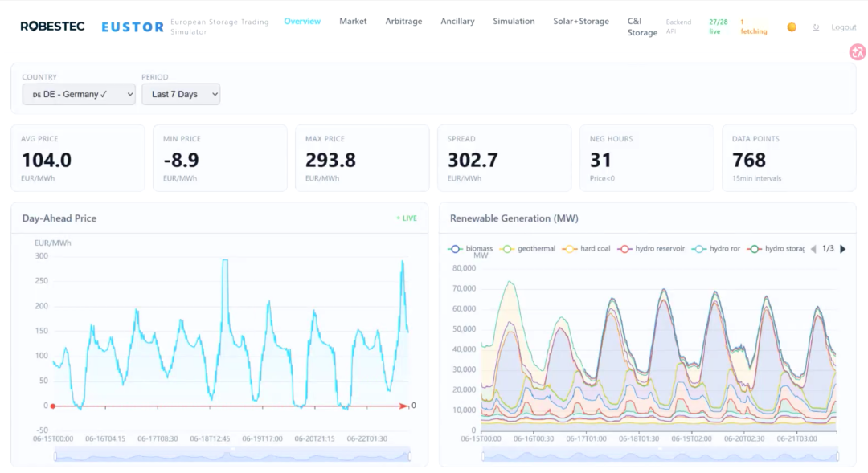Click the Logout link
Viewport: 868px width, 473px height.
tap(844, 27)
